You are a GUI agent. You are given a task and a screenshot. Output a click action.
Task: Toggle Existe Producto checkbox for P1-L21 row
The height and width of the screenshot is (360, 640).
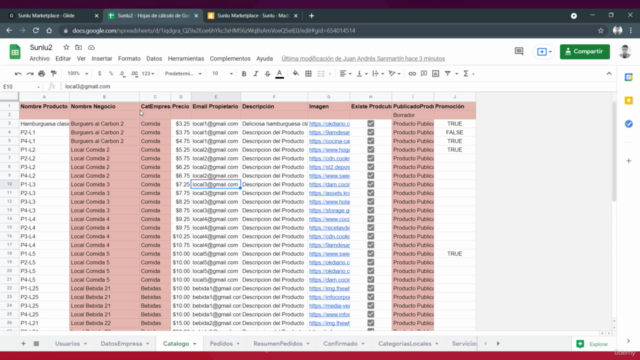tap(371, 323)
